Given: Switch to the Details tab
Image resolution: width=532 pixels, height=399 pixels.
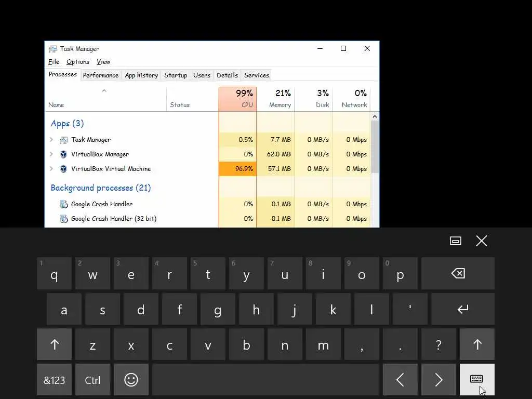Looking at the screenshot, I should coord(228,75).
